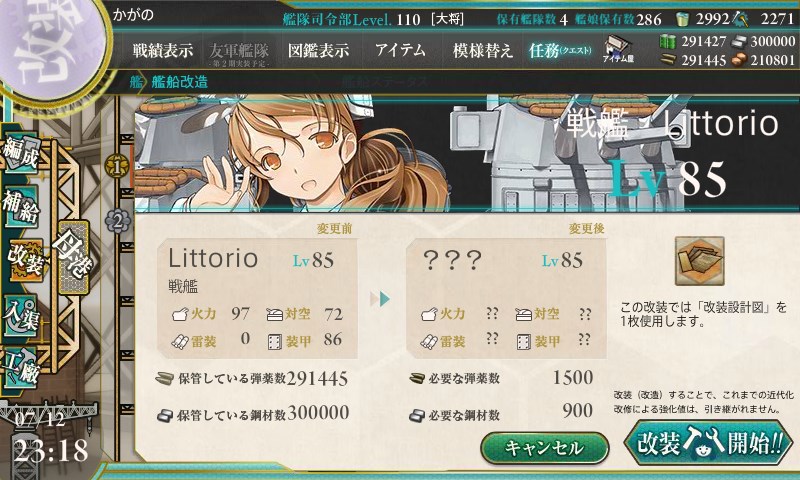Image resolution: width=800 pixels, height=480 pixels.
Task: Switch to fleet 2 tab marker
Action: (x=117, y=221)
